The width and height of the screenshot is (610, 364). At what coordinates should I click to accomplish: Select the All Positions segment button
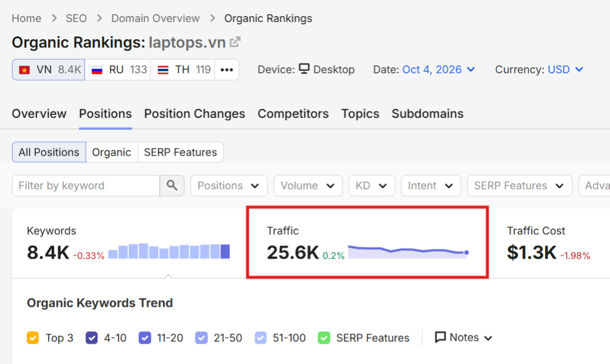(49, 152)
